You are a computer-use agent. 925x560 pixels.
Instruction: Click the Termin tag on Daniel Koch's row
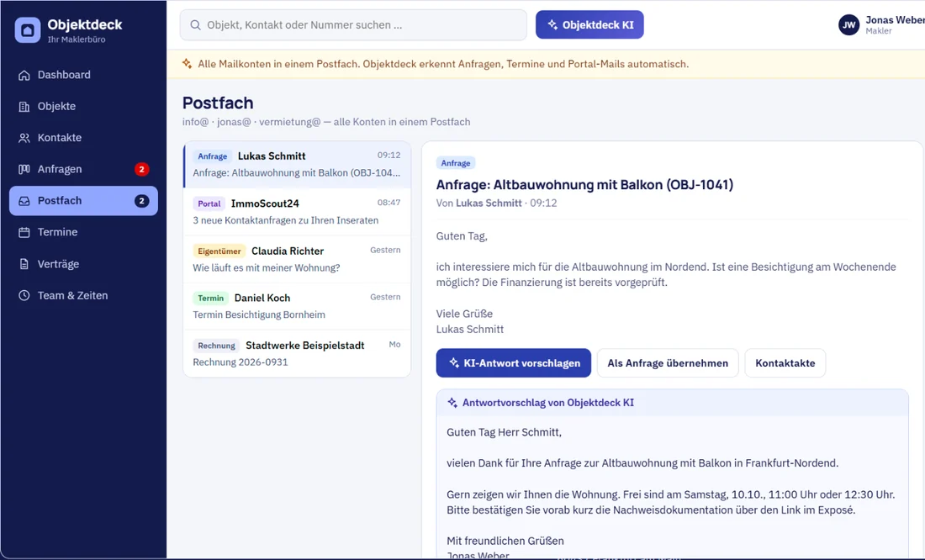click(x=210, y=298)
